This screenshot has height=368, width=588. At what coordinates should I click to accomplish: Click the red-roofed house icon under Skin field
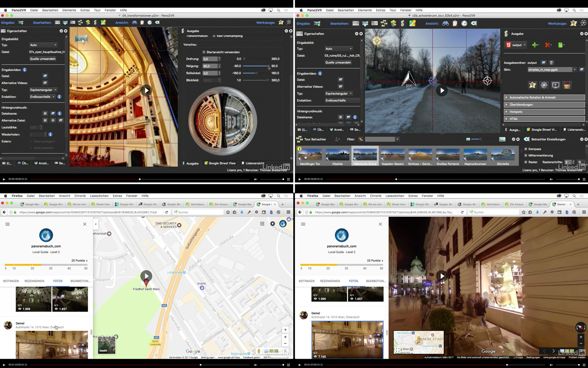tap(567, 85)
